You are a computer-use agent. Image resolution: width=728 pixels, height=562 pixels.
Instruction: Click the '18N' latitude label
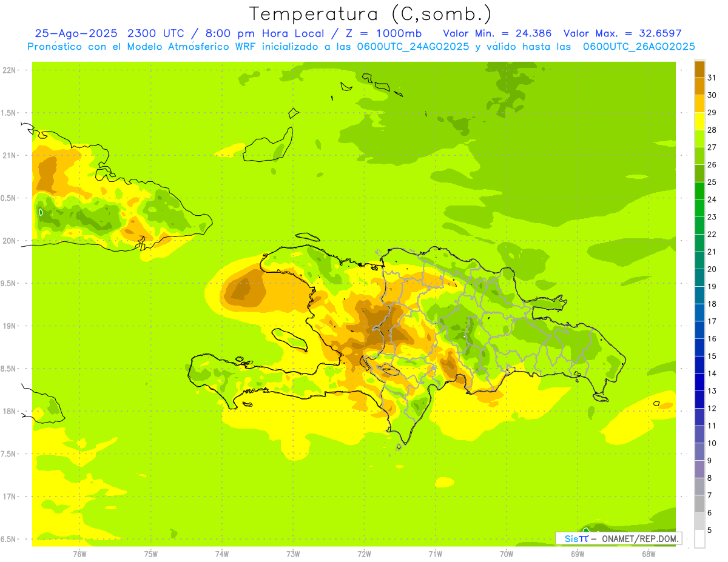point(9,411)
